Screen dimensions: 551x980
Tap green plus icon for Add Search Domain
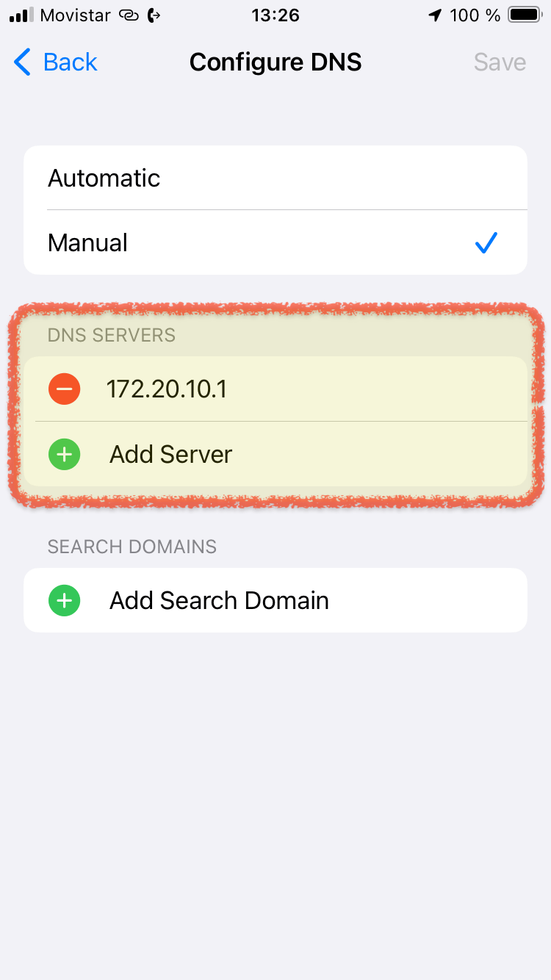tap(65, 600)
